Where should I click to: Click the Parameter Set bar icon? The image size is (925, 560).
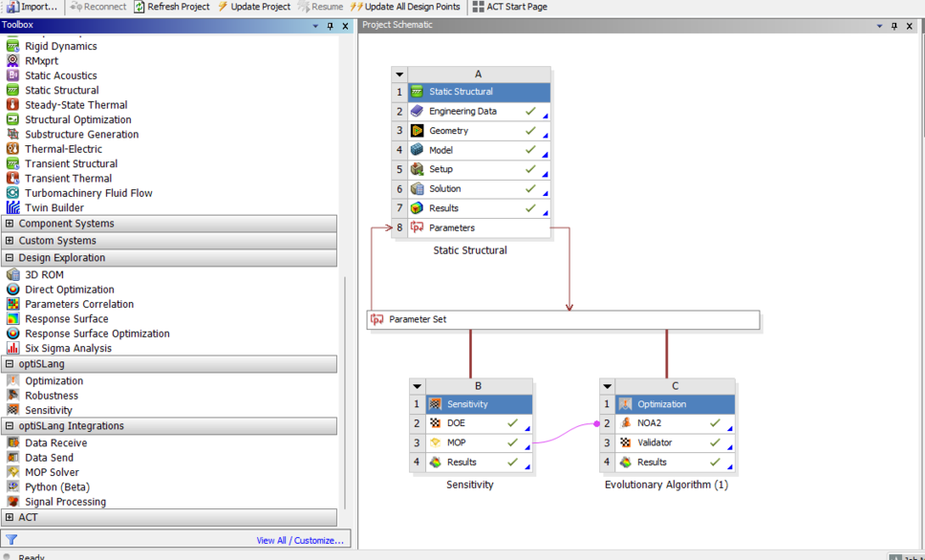376,320
